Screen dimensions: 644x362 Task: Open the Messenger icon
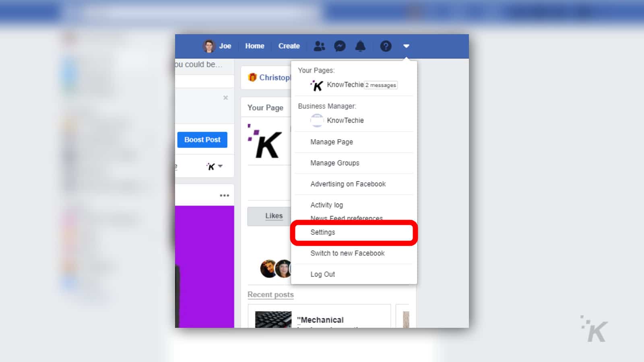[340, 46]
